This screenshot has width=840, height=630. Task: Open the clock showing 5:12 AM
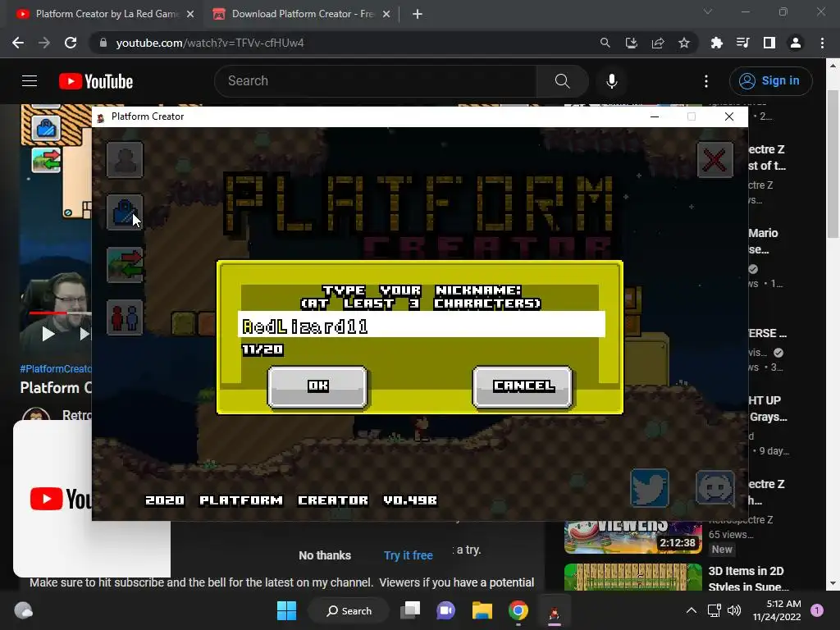tap(776, 610)
